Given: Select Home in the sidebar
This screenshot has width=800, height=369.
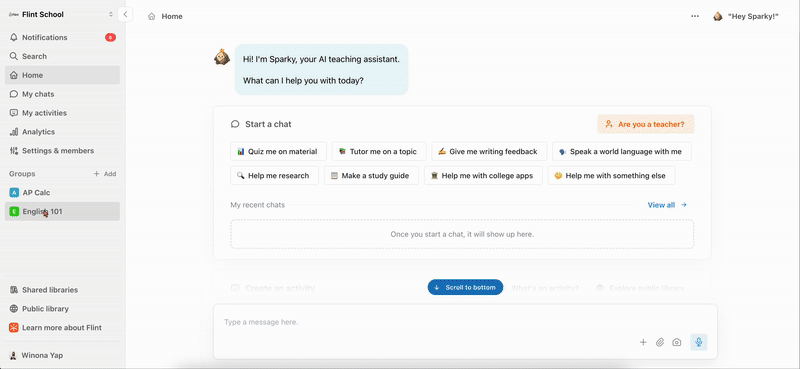Looking at the screenshot, I should click(x=62, y=75).
